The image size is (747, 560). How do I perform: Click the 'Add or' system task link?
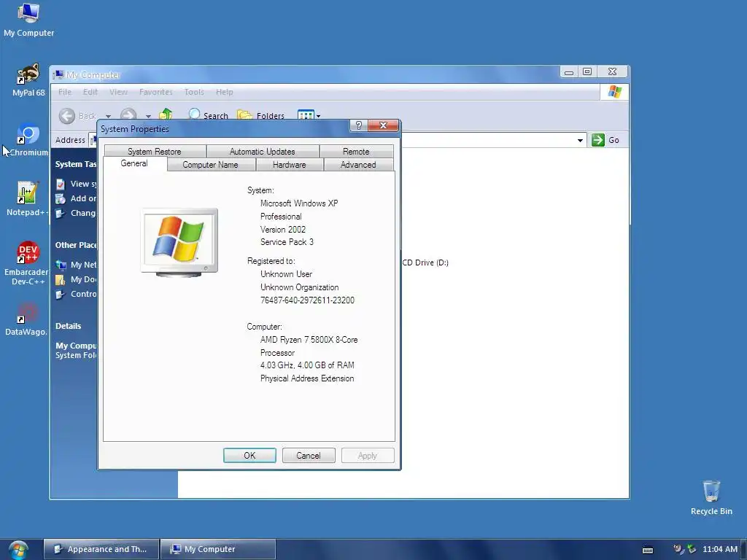[x=76, y=198]
